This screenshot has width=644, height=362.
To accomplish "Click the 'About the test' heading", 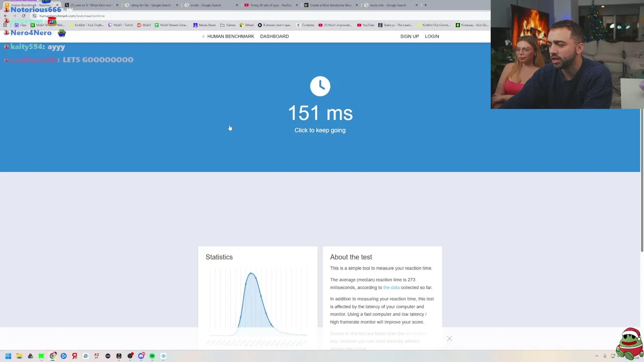I will pos(351,257).
